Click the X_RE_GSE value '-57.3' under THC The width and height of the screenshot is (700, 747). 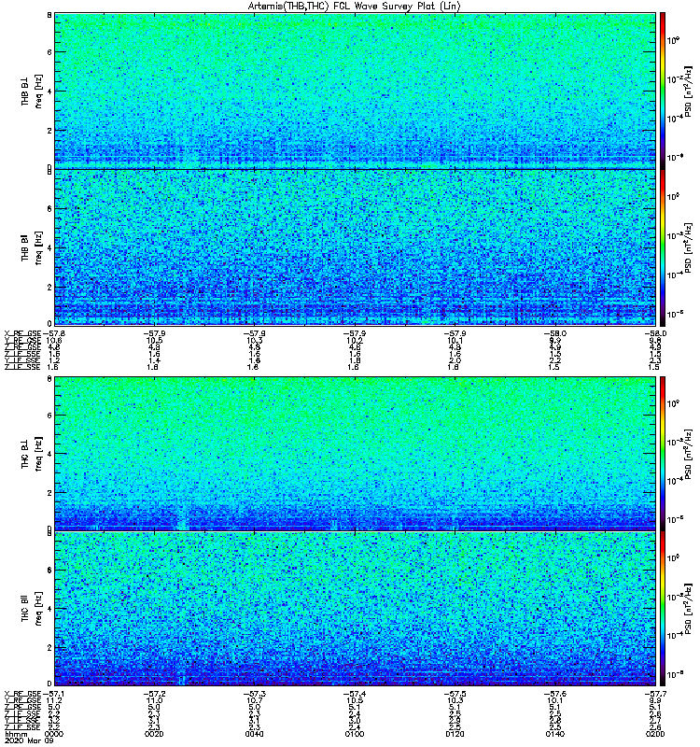pyautogui.click(x=254, y=694)
